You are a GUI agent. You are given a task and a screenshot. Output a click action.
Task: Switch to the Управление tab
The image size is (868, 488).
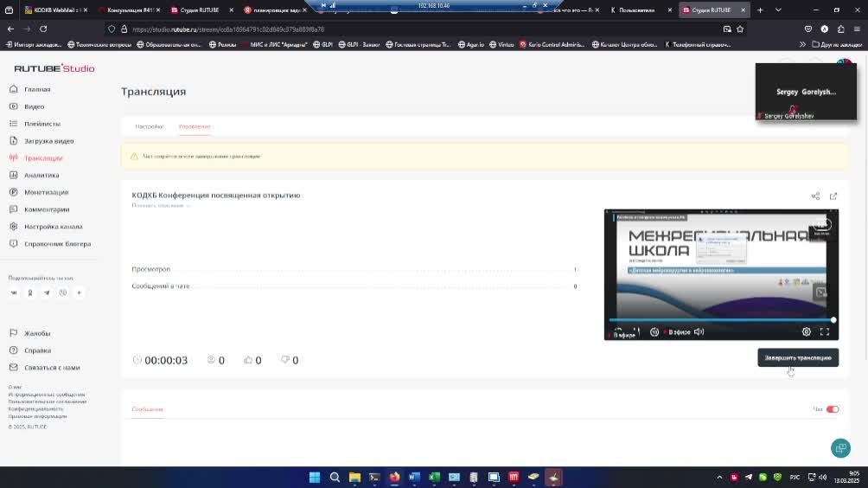195,126
